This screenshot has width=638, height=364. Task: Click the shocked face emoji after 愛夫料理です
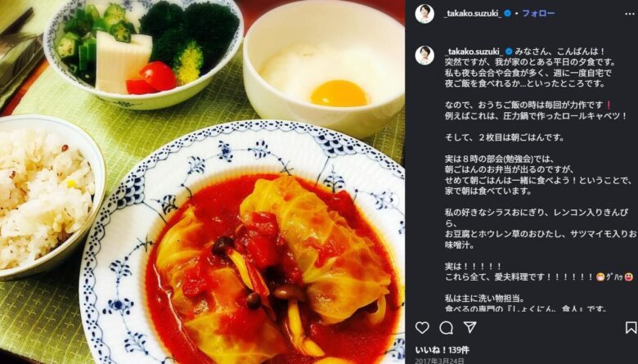click(599, 277)
